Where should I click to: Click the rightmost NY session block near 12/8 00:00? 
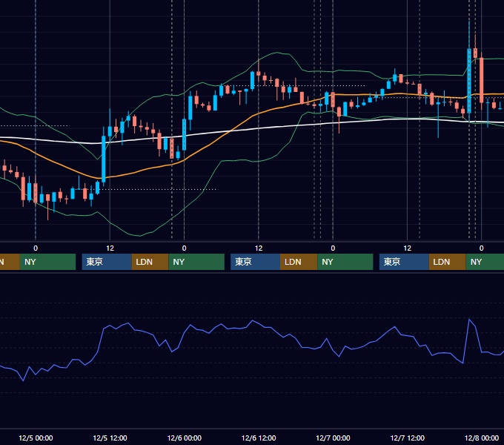(x=485, y=262)
